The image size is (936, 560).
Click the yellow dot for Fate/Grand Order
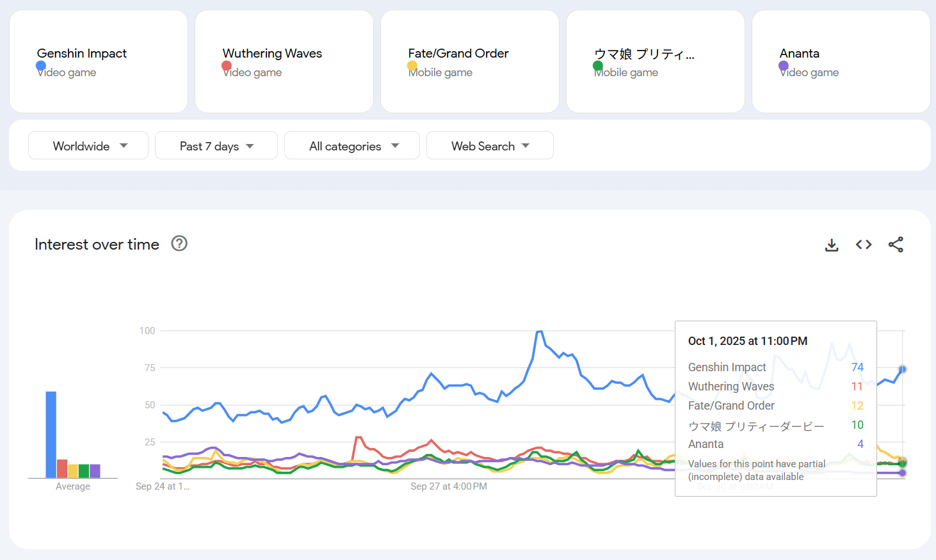(x=412, y=65)
